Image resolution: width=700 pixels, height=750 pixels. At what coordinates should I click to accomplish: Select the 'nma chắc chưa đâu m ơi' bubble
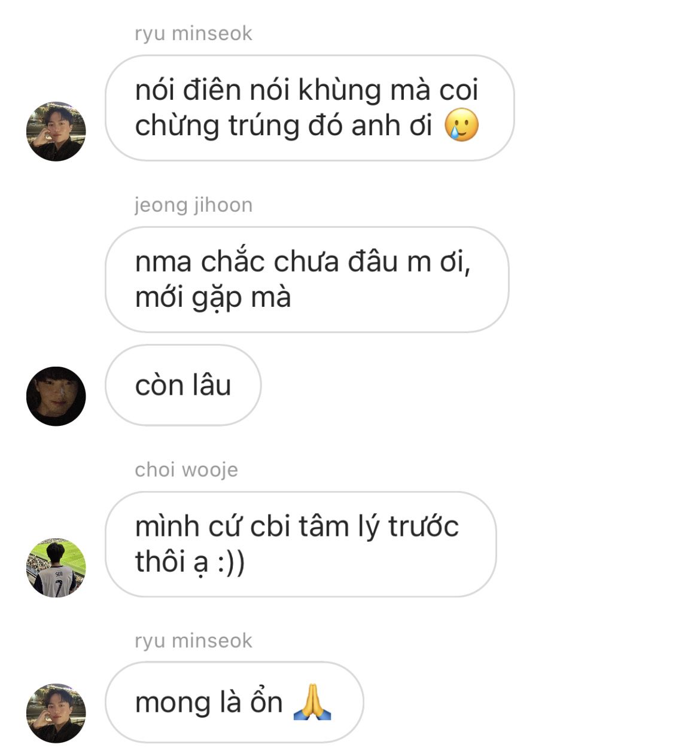(307, 279)
